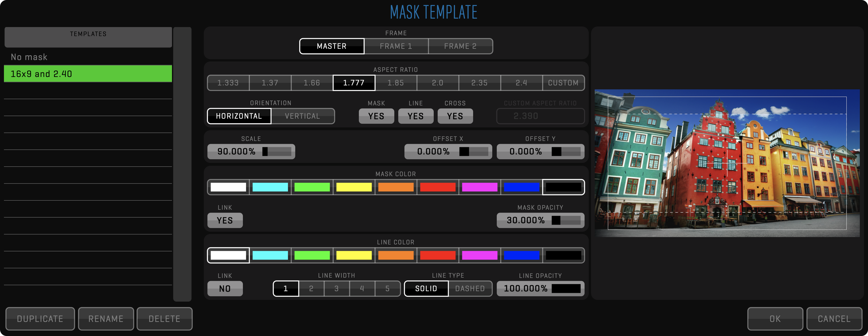This screenshot has height=336, width=868.
Task: Toggle line color LINK NO button
Action: [x=225, y=289]
